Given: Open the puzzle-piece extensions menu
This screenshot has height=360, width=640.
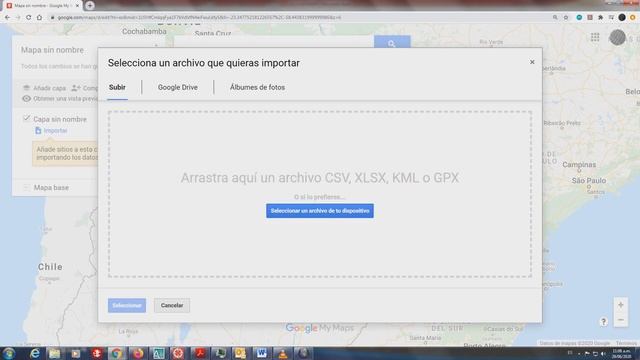Looking at the screenshot, I should 600,18.
